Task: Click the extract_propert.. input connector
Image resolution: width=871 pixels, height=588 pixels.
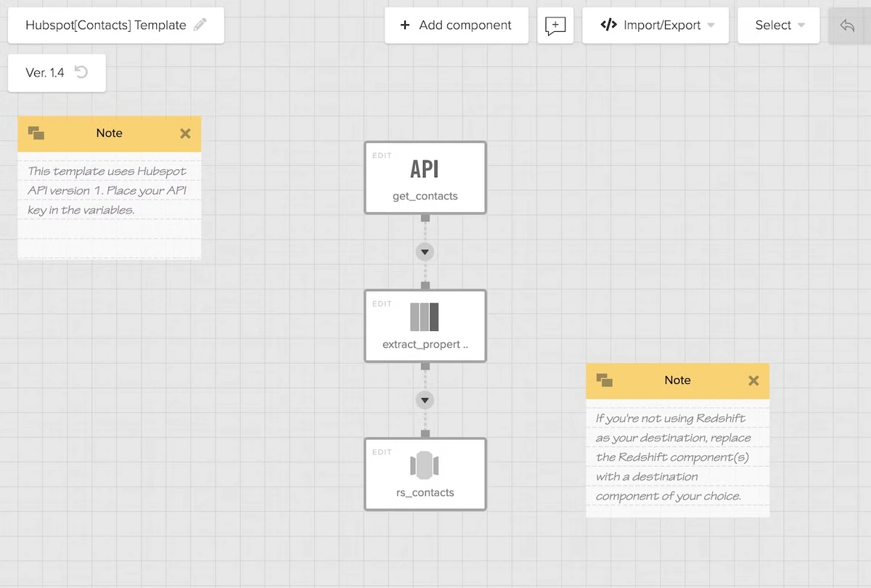Action: 425,286
